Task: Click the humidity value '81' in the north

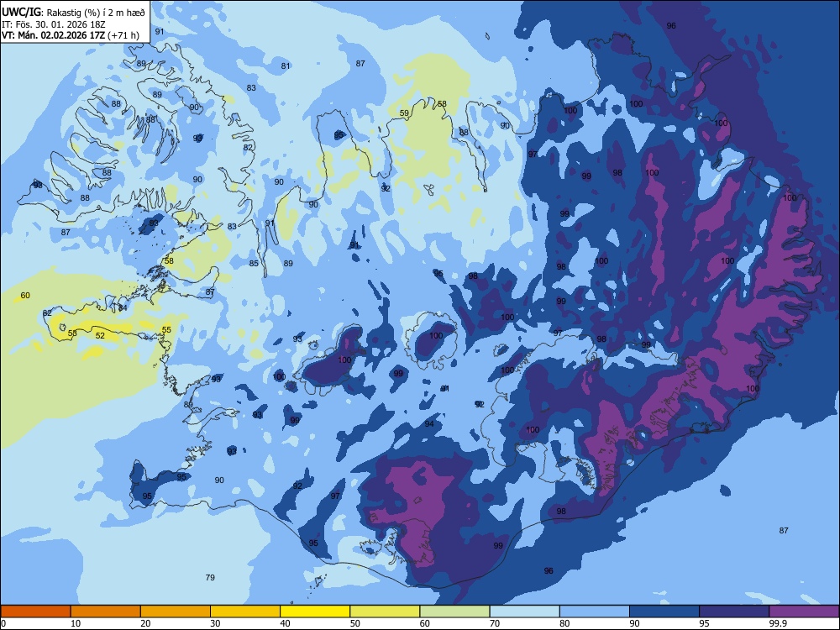Action: pyautogui.click(x=286, y=66)
